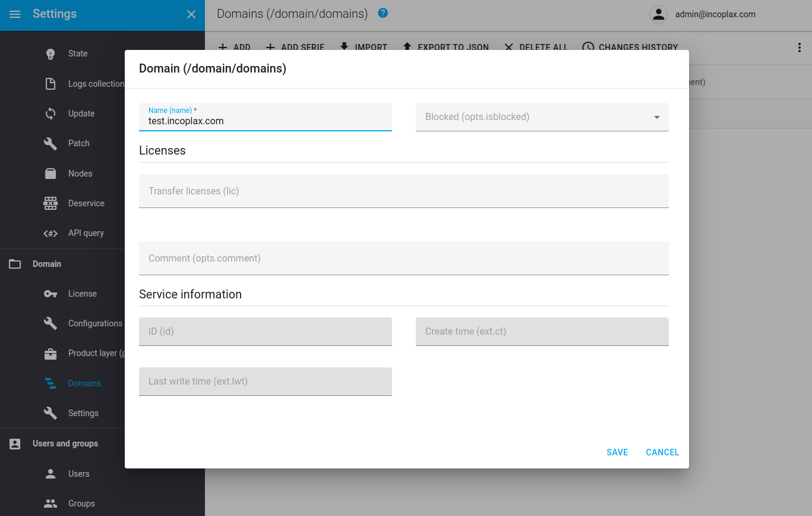The height and width of the screenshot is (516, 812).
Task: Click the Name (name) input field
Action: pyautogui.click(x=266, y=117)
